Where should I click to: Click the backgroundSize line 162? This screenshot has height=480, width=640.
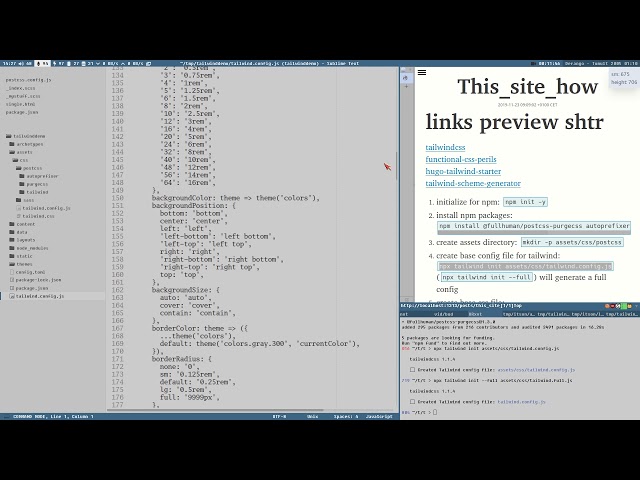186,290
